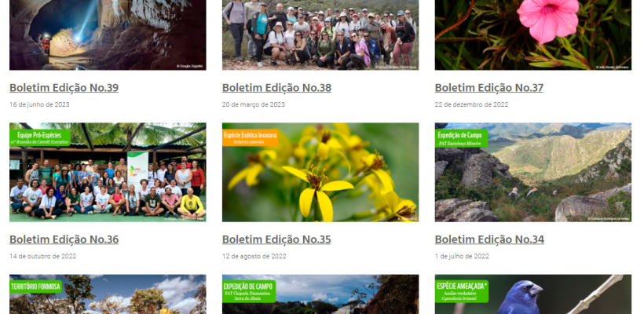Click the date text '1 de julho de 2022'
644x314 pixels.
(462, 256)
